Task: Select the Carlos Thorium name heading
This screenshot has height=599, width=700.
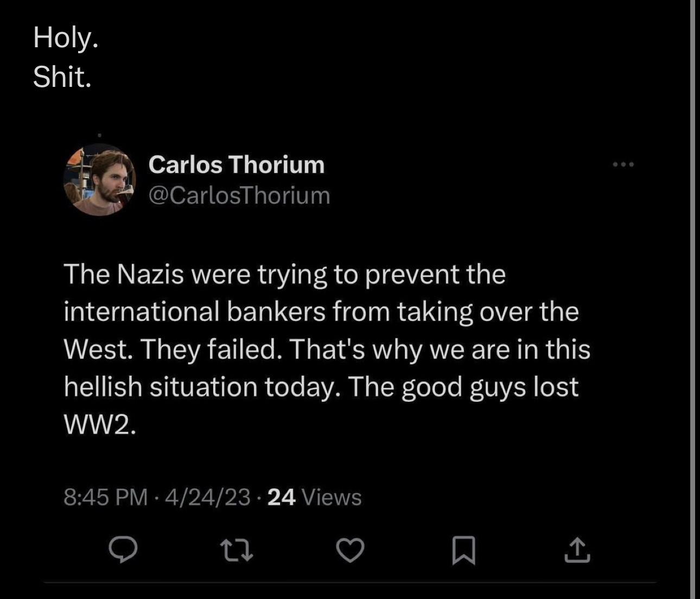Action: [237, 165]
